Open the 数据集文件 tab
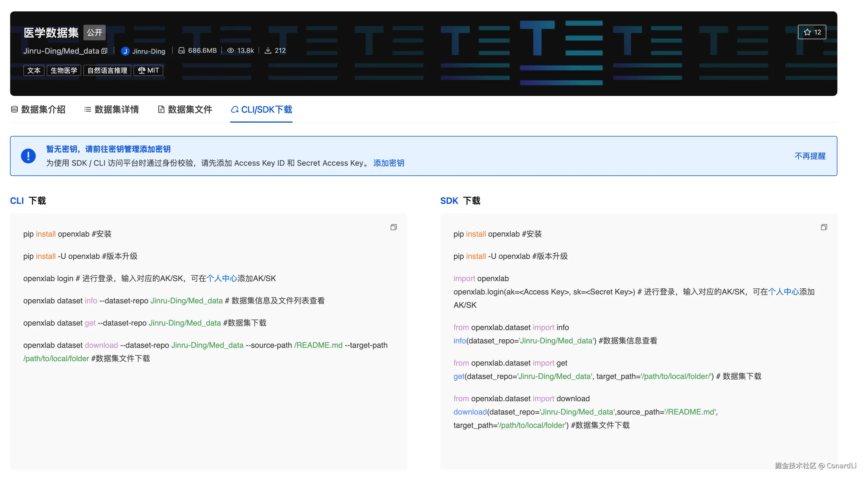The image size is (868, 481). click(x=185, y=109)
